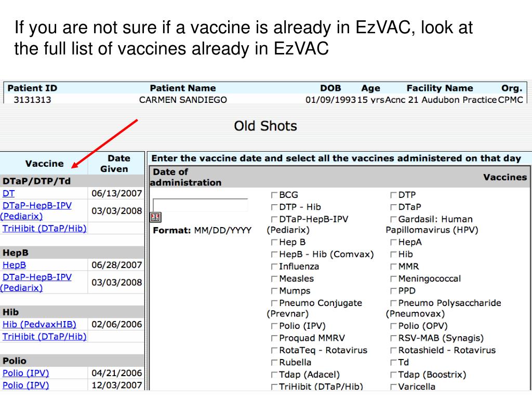The image size is (532, 399).
Task: Check the BCG vaccine checkbox
Action: point(274,195)
